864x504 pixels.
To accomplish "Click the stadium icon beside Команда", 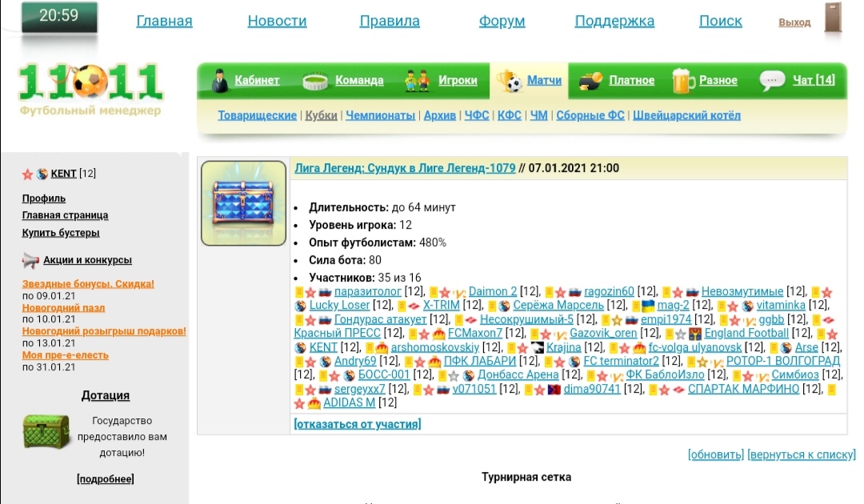I will [x=316, y=81].
